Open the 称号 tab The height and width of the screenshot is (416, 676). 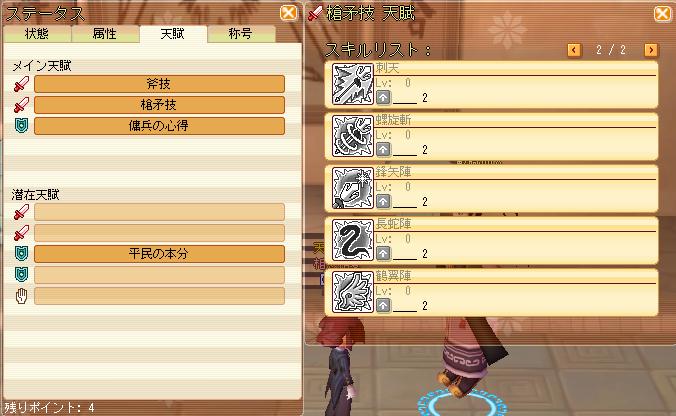coord(241,34)
